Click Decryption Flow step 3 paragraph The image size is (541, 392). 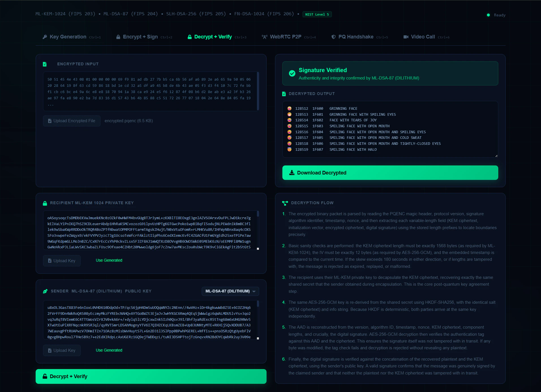(x=391, y=284)
